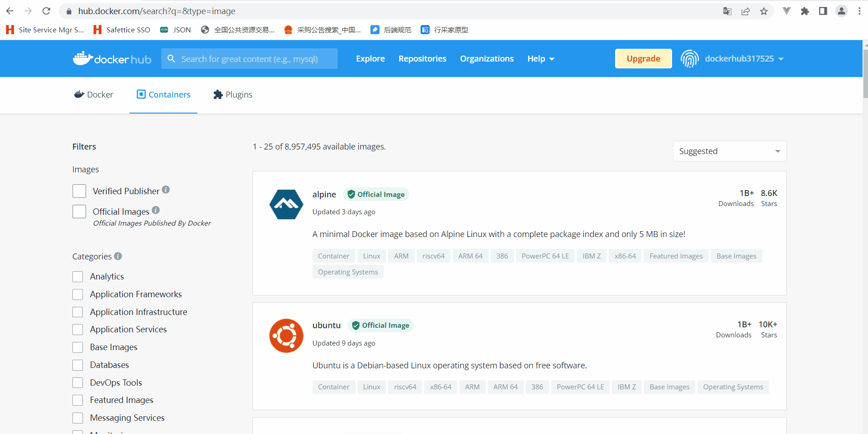
Task: Click the ubuntu image logo
Action: tap(286, 336)
